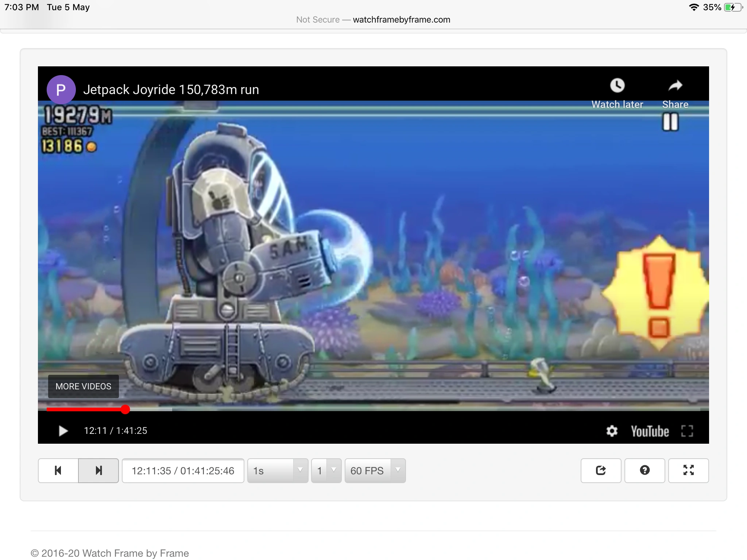Screen dimensions: 747x560
Task: Click the Jetpack Joyride 150,783m run title
Action: click(x=171, y=90)
